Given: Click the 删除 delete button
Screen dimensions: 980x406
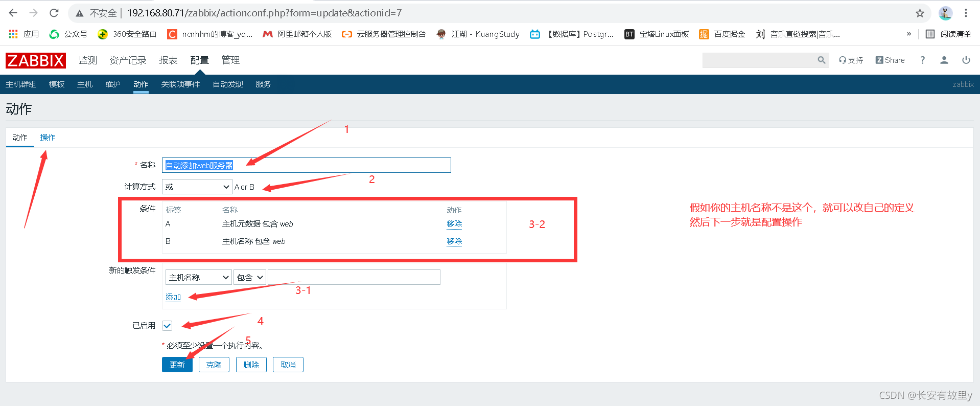Looking at the screenshot, I should click(251, 365).
